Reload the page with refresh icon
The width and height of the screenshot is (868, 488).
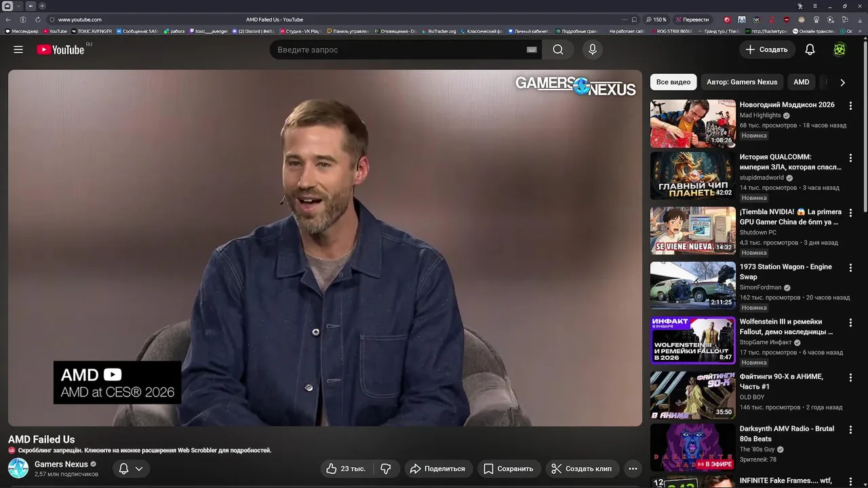pyautogui.click(x=37, y=20)
